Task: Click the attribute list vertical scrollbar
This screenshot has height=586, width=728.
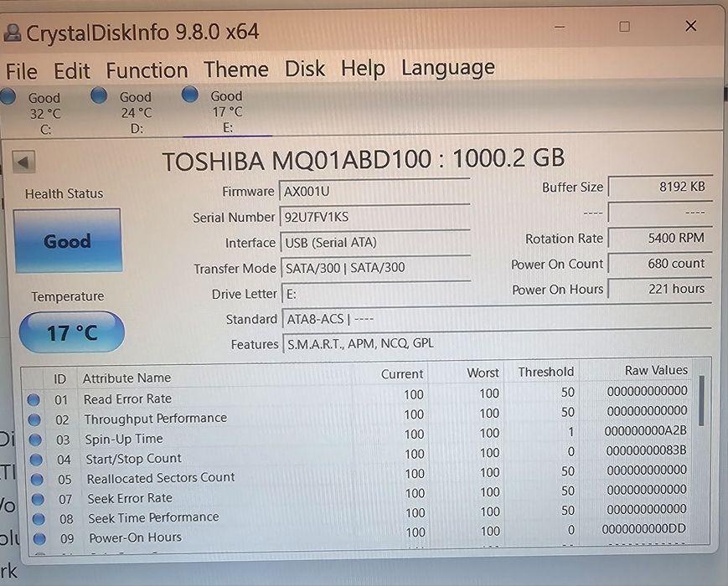Action: tap(701, 400)
